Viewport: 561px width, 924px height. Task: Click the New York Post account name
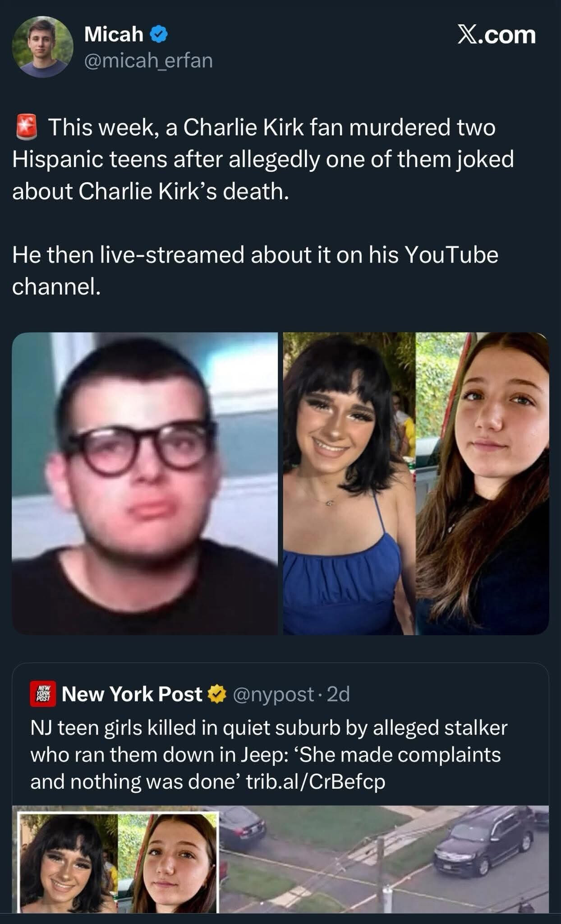point(132,694)
